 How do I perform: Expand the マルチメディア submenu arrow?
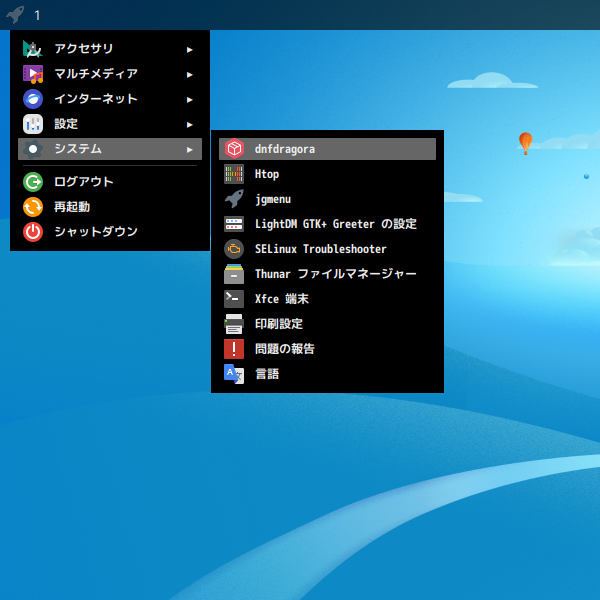click(189, 74)
